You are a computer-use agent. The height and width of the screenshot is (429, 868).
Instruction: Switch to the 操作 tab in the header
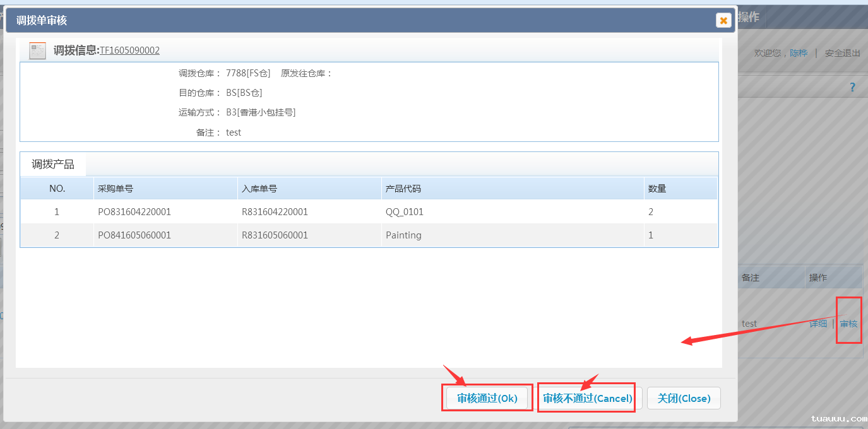[749, 17]
